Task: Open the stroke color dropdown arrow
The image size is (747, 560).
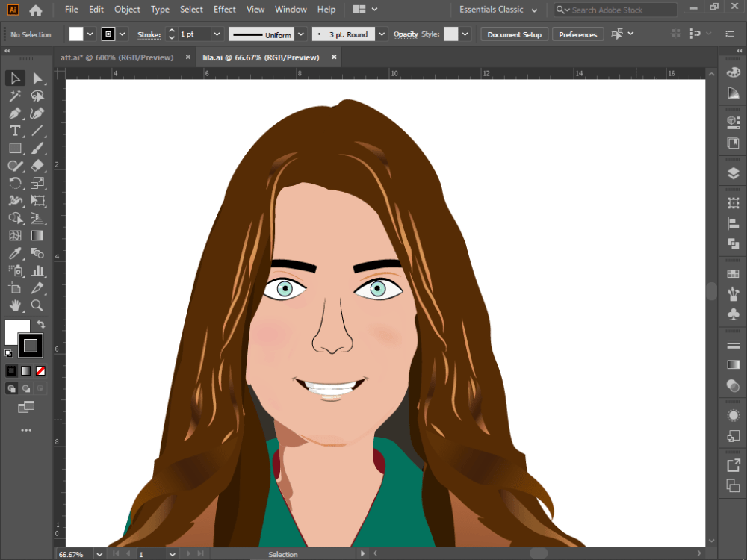Action: tap(122, 34)
